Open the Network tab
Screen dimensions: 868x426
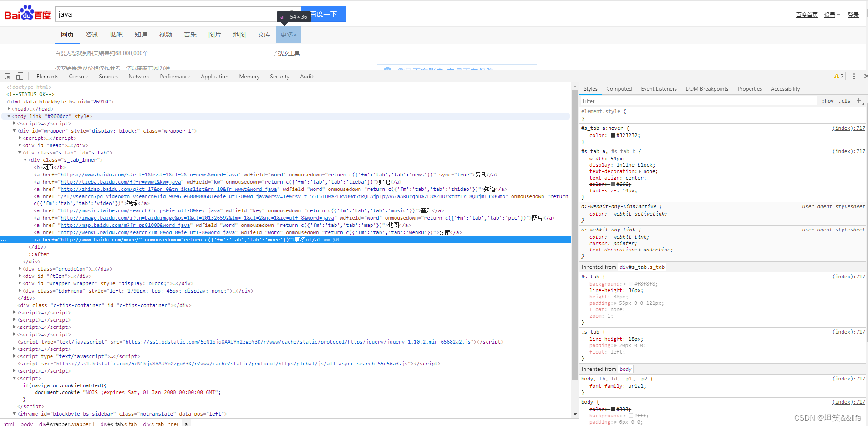pyautogui.click(x=139, y=77)
